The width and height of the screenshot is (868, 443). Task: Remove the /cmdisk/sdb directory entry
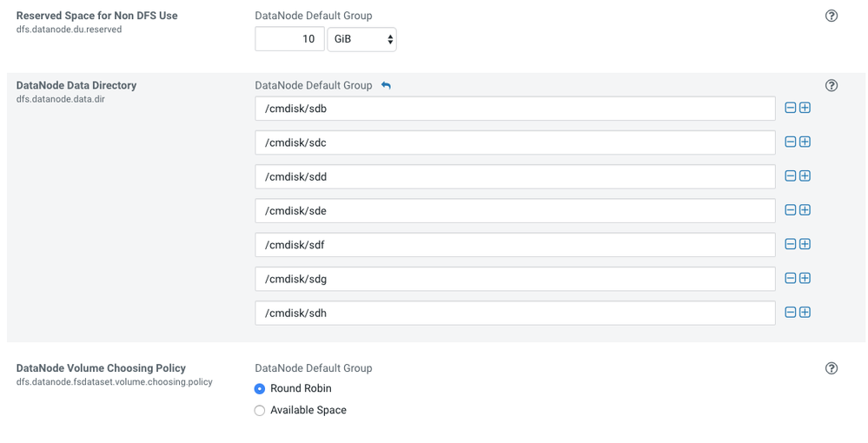pos(791,108)
